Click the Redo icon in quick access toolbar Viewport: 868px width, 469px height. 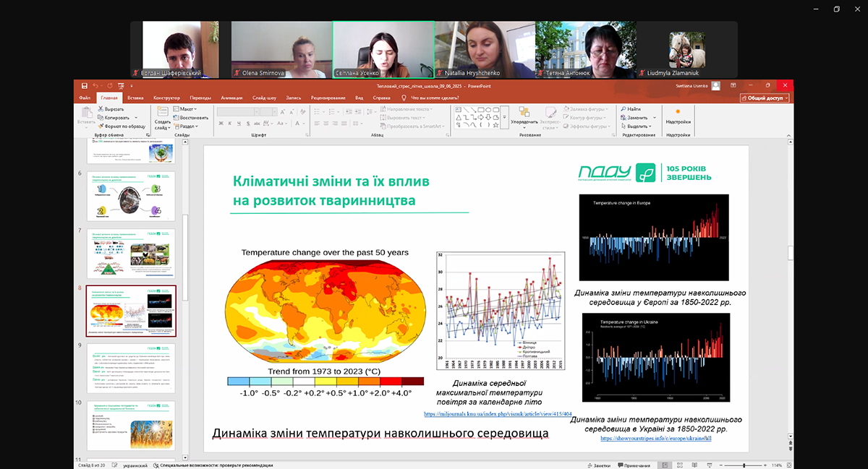pos(110,86)
